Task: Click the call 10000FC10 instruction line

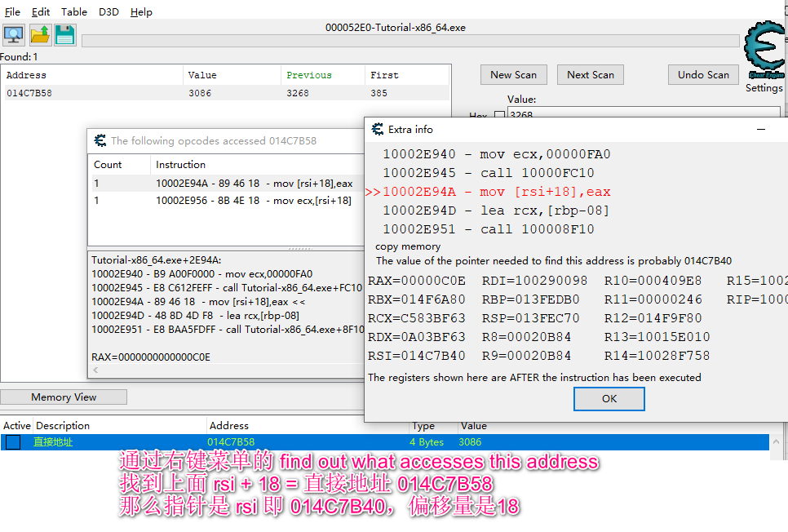Action: [489, 173]
